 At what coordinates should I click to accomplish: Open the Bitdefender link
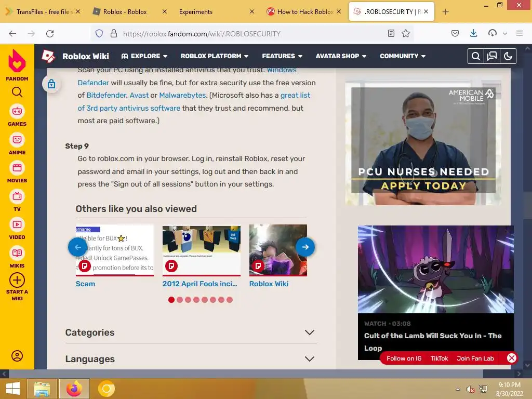[x=106, y=96]
